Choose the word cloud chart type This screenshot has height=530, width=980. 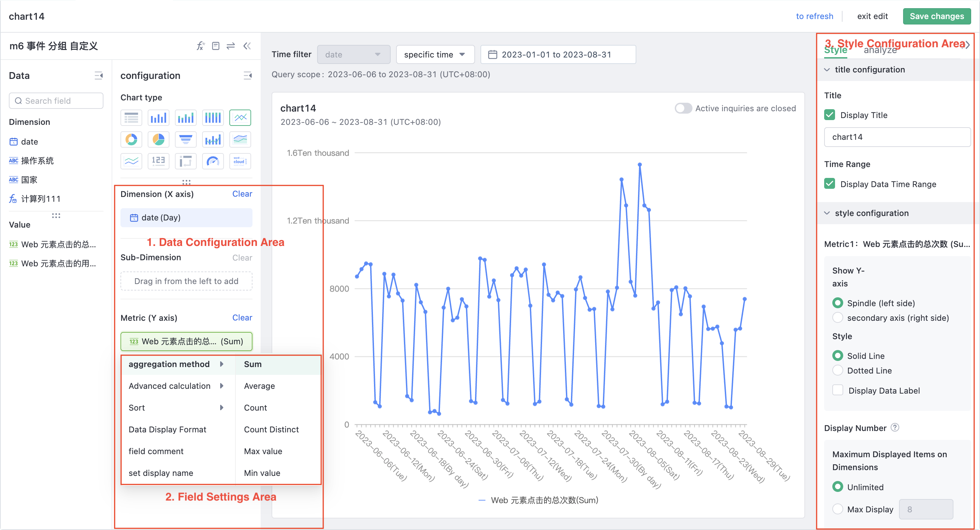click(x=240, y=161)
